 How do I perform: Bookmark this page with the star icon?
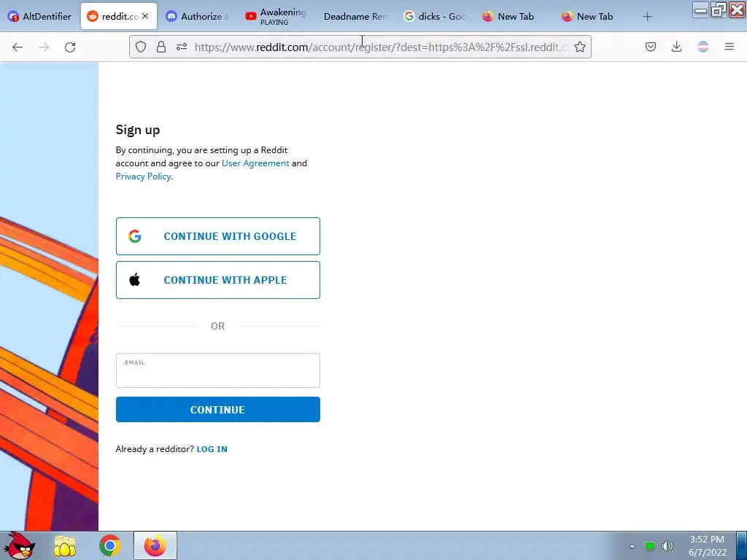click(x=580, y=47)
